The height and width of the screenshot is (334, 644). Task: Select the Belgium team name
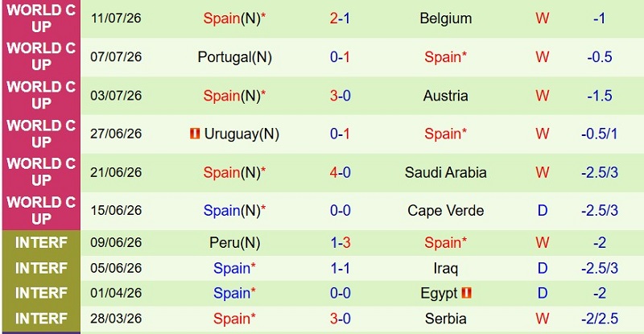[446, 19]
